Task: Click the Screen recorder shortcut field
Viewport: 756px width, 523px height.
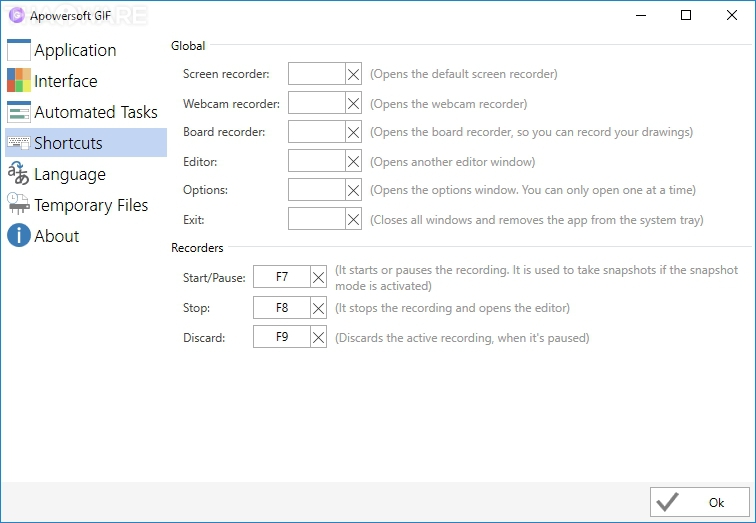Action: 316,74
